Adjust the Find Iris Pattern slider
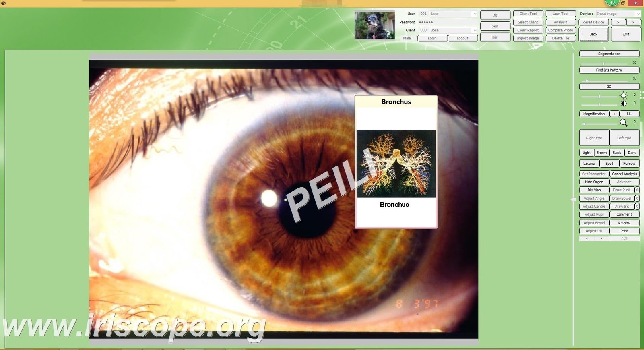 pos(605,81)
